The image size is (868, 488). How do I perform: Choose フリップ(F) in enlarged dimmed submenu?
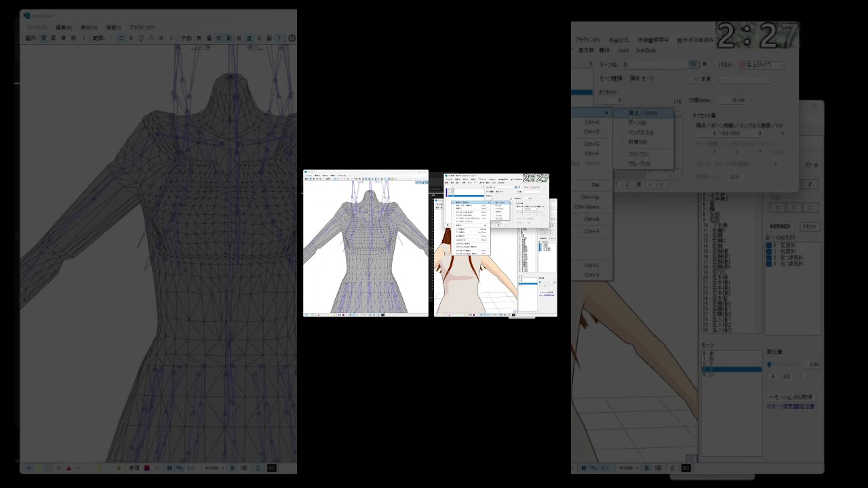639,154
